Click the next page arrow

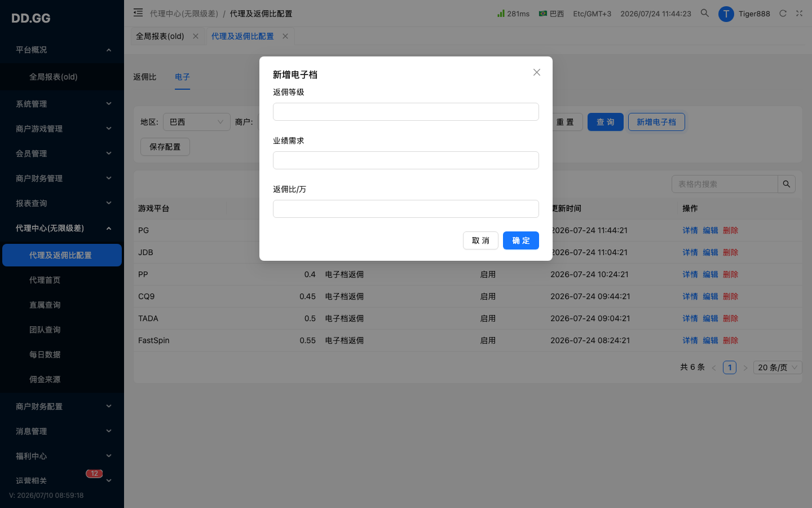click(x=745, y=368)
